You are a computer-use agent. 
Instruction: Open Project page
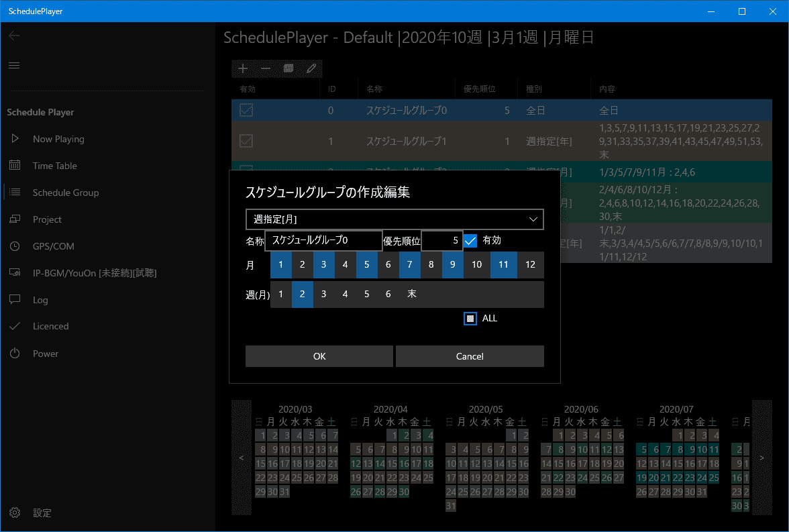[47, 219]
